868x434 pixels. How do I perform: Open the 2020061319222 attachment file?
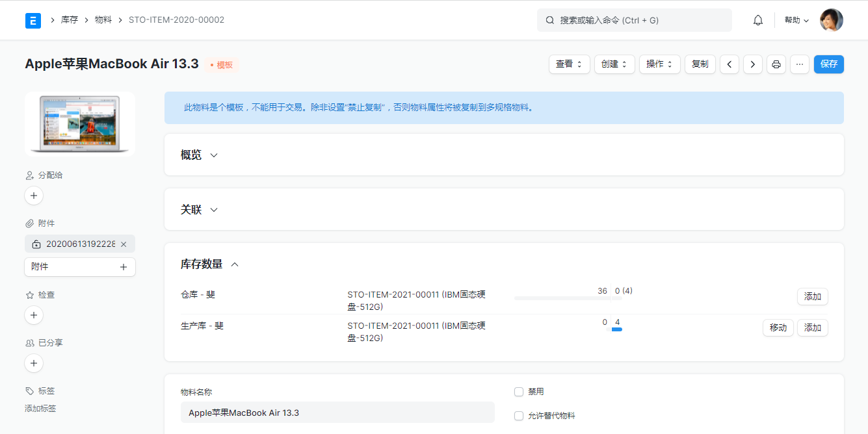click(81, 244)
